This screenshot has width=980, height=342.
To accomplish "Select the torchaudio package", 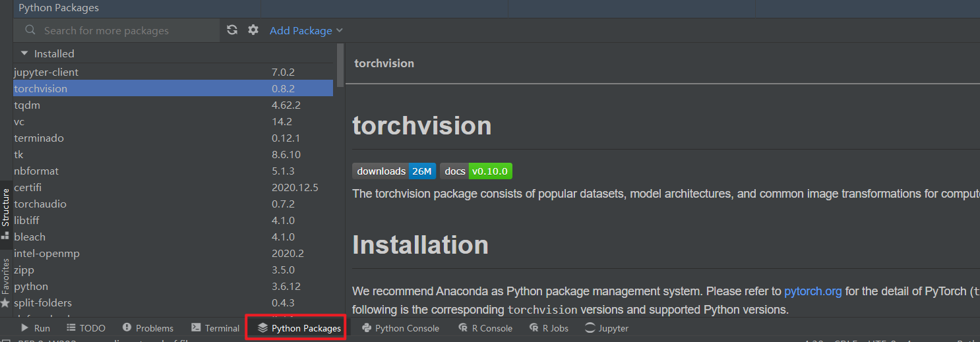I will pyautogui.click(x=173, y=204).
